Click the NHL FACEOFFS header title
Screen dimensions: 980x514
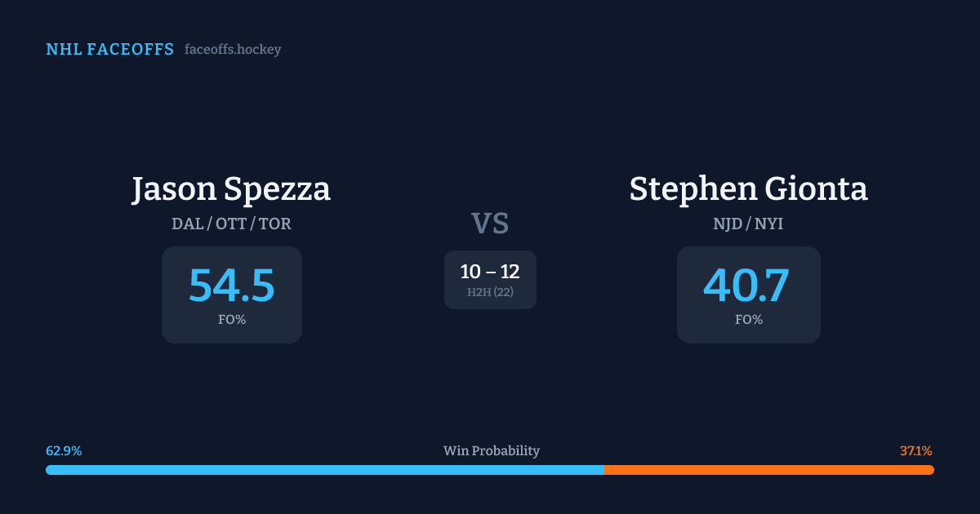click(109, 50)
